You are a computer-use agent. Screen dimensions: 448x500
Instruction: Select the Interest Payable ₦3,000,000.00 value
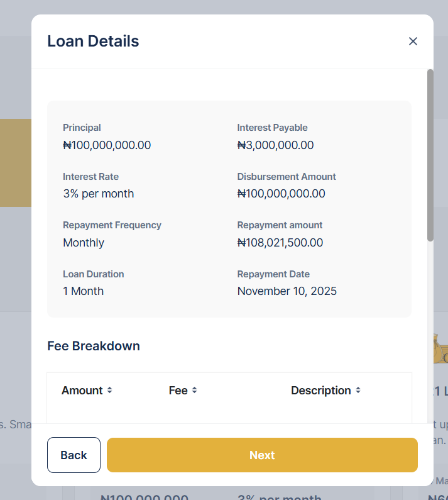pyautogui.click(x=275, y=145)
